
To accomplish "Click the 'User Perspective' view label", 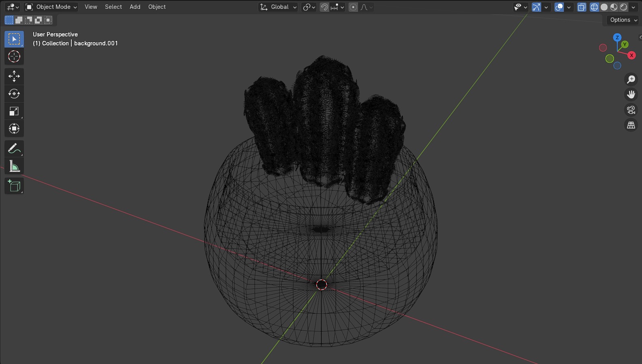I will (55, 34).
